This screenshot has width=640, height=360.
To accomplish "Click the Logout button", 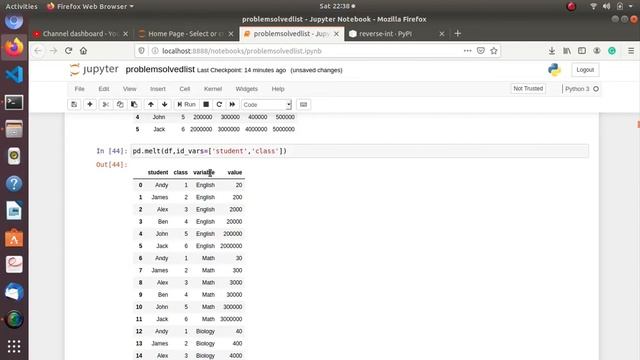I will tap(585, 70).
